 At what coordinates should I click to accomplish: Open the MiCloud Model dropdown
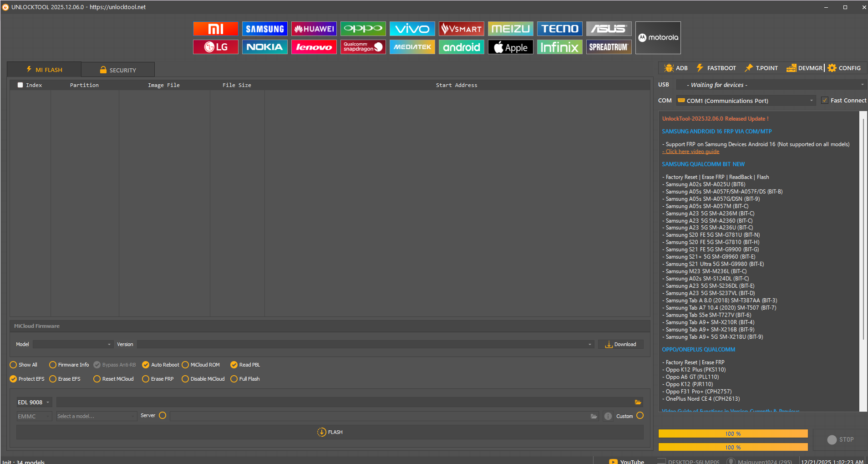coord(73,344)
